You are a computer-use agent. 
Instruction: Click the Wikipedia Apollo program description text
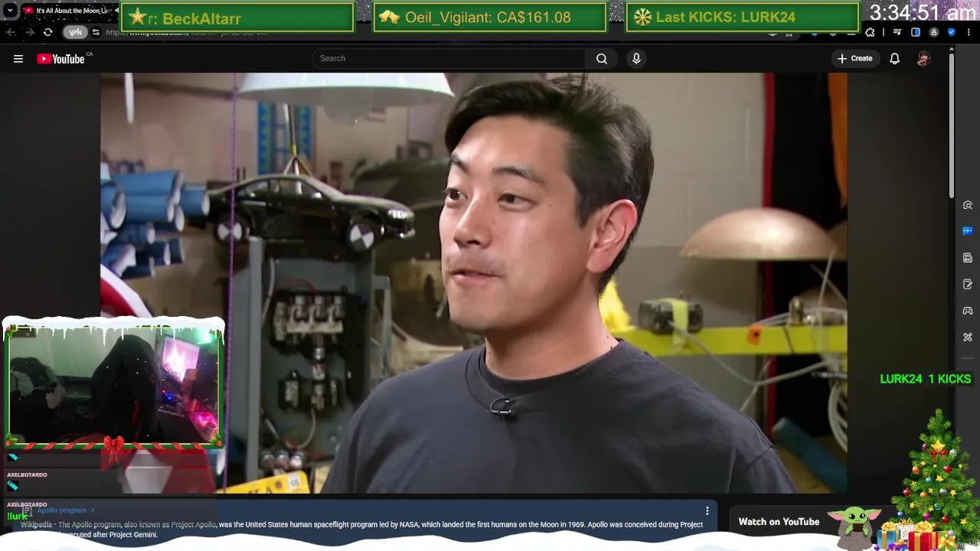click(361, 530)
